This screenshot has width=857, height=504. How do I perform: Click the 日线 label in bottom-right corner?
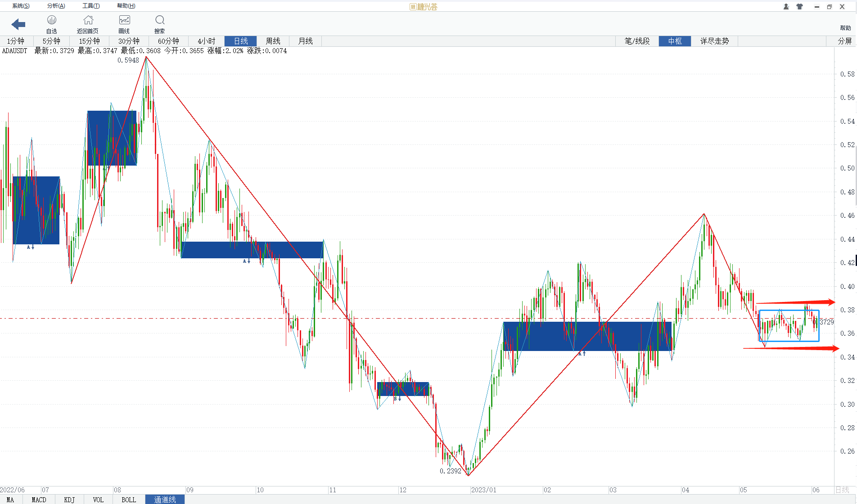(842, 490)
